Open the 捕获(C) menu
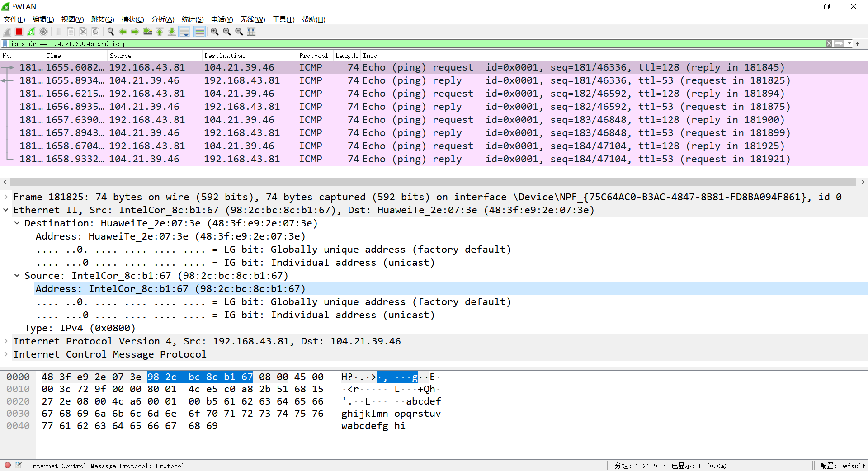Viewport: 868px width, 471px height. [132, 19]
